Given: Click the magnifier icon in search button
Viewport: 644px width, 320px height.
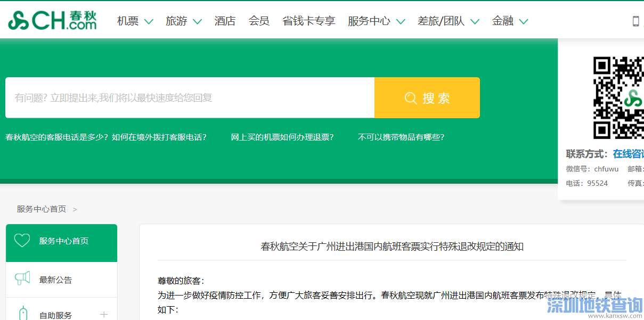Looking at the screenshot, I should point(410,98).
